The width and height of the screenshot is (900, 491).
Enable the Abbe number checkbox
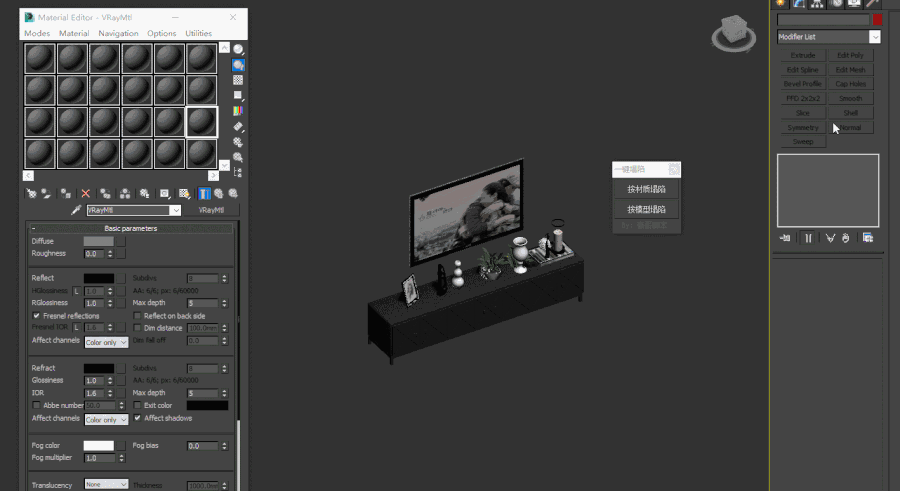pos(37,405)
